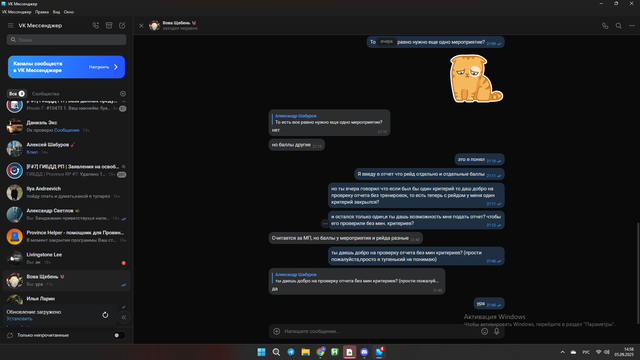Open the Вид menu
640x360 pixels.
tap(56, 12)
